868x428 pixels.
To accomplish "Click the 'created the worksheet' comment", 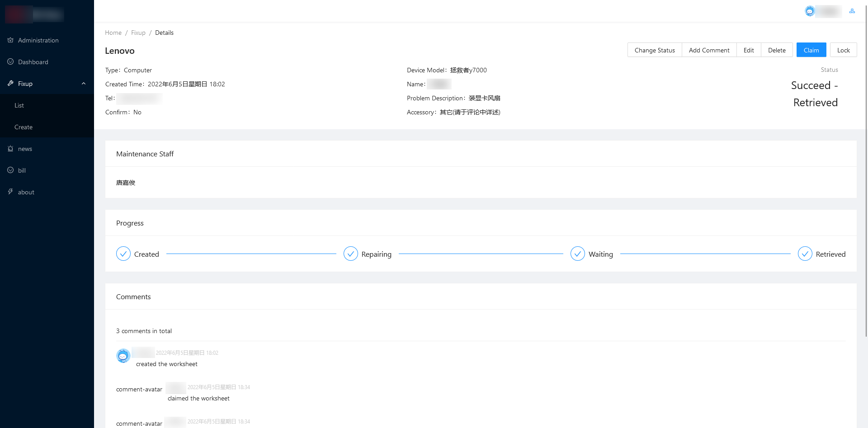I will click(x=167, y=364).
